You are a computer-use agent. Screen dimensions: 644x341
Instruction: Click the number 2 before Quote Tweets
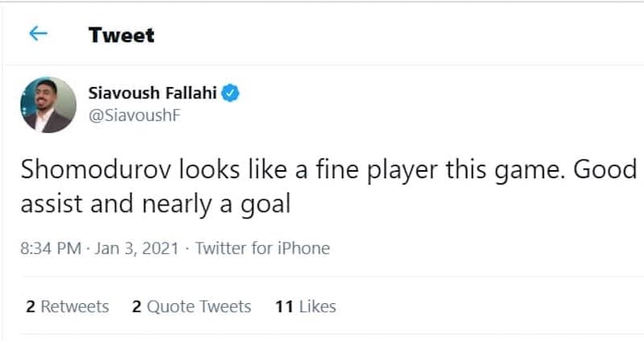pos(137,307)
